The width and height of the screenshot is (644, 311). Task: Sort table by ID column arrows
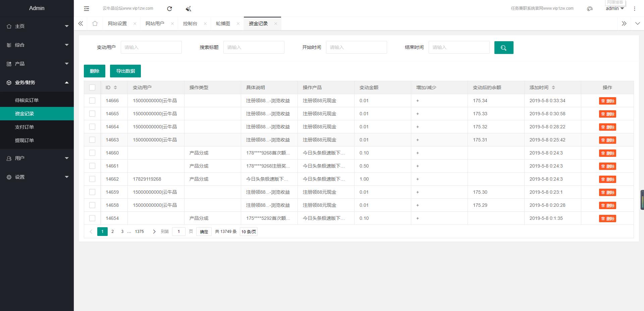[x=115, y=87]
